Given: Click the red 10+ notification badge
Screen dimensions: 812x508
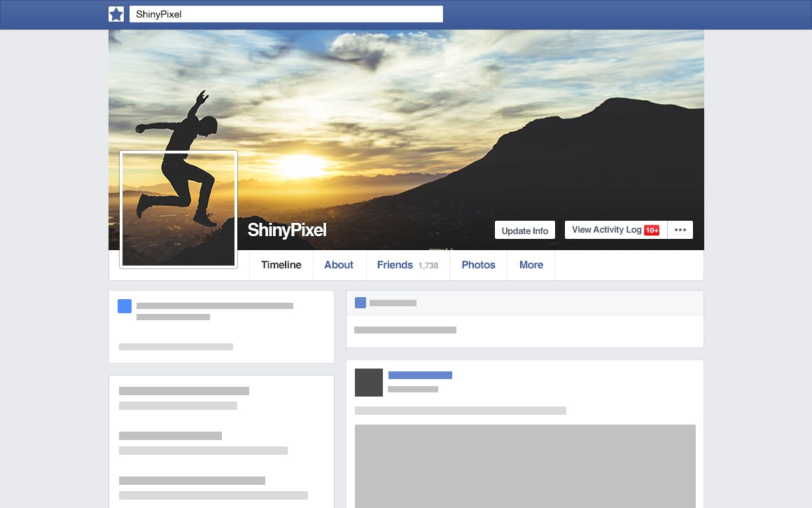Looking at the screenshot, I should (652, 230).
